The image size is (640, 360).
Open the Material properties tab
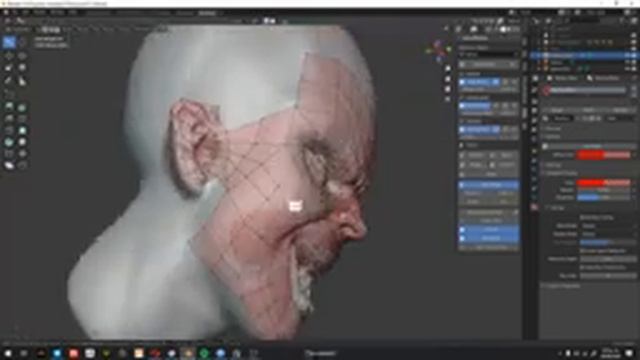pyautogui.click(x=534, y=208)
